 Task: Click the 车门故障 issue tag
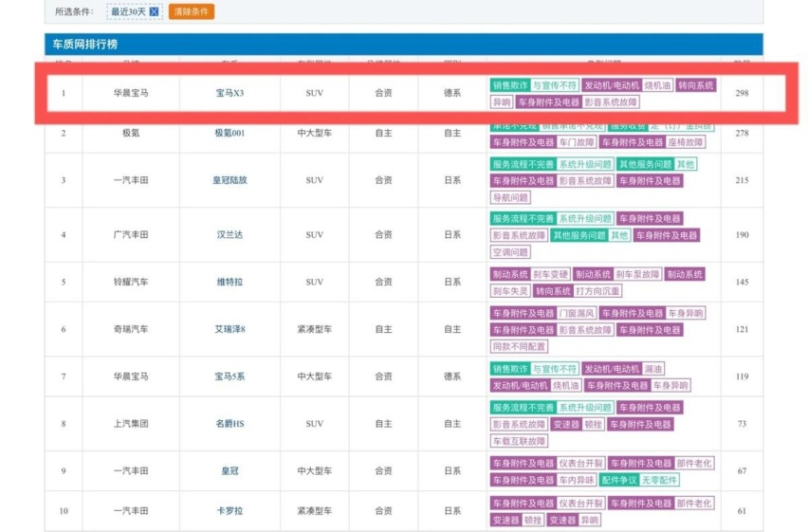tap(577, 141)
